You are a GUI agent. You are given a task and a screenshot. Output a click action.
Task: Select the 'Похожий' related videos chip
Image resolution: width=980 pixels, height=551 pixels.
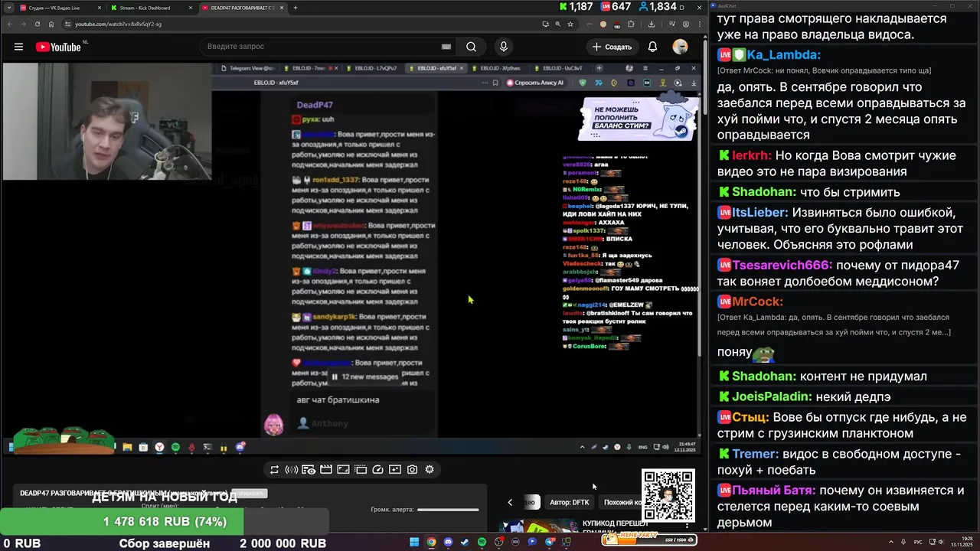(x=622, y=503)
